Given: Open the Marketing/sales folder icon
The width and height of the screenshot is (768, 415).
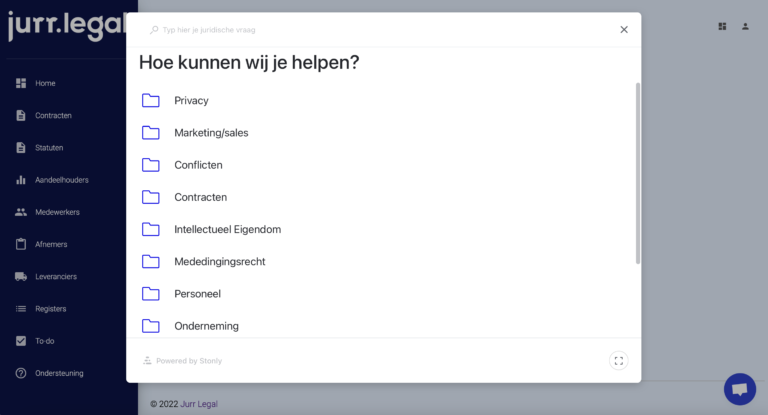Looking at the screenshot, I should (151, 133).
